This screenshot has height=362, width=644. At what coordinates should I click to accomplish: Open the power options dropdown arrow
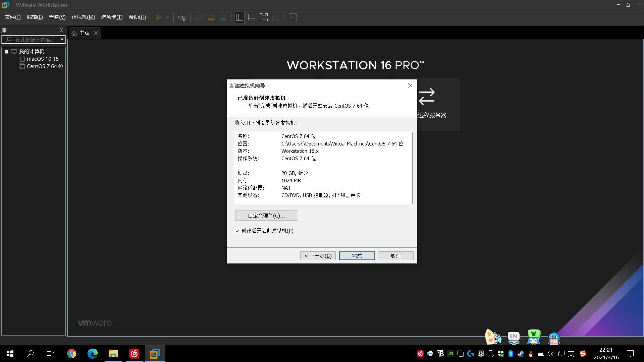tap(167, 17)
